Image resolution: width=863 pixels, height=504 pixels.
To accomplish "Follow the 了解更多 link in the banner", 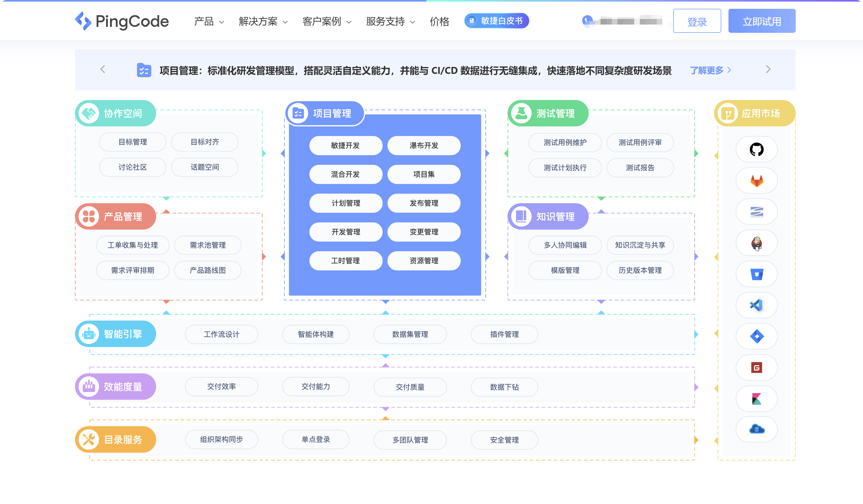I will 707,70.
